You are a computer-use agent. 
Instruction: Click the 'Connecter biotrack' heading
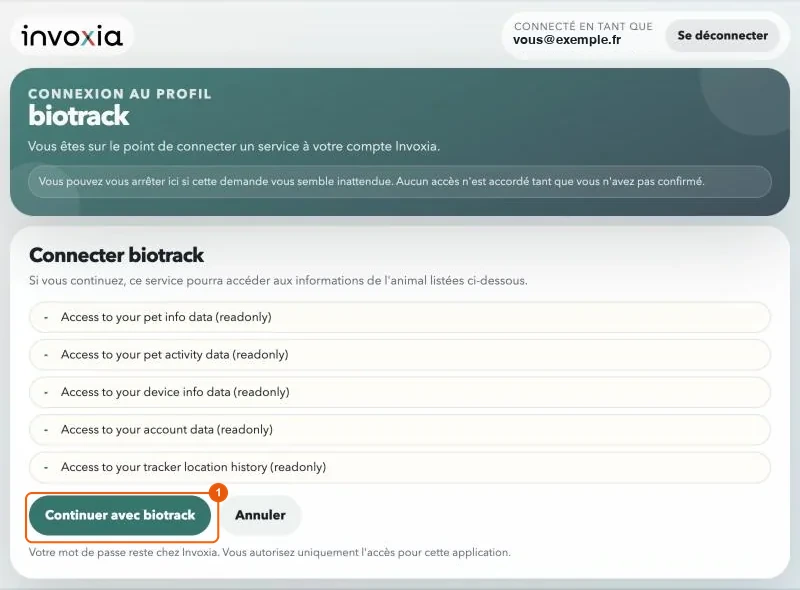[x=116, y=255]
